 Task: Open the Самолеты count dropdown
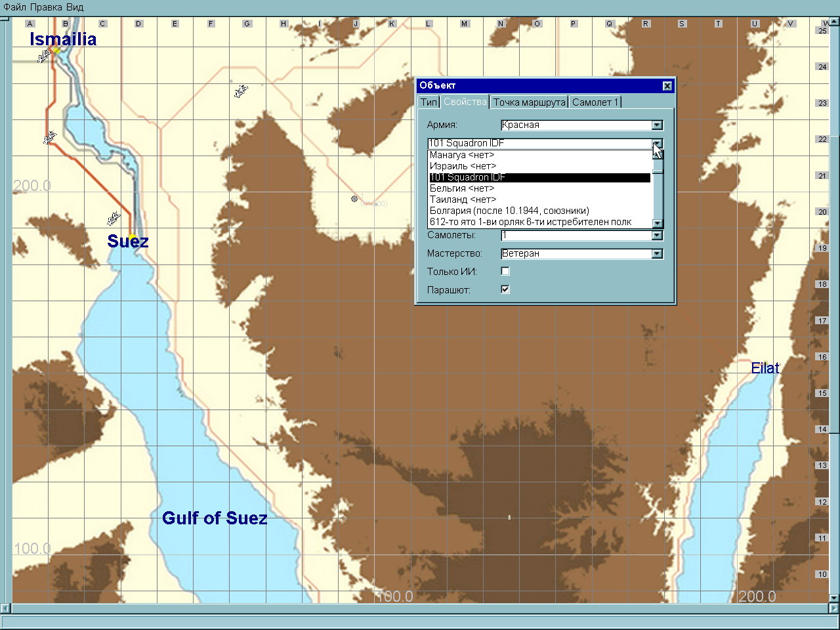coord(658,236)
